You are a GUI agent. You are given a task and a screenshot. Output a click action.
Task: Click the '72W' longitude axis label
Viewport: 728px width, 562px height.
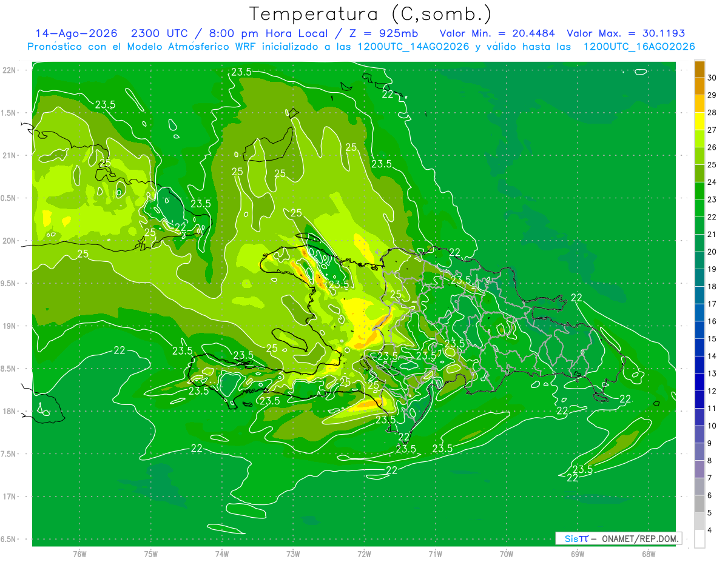(364, 554)
